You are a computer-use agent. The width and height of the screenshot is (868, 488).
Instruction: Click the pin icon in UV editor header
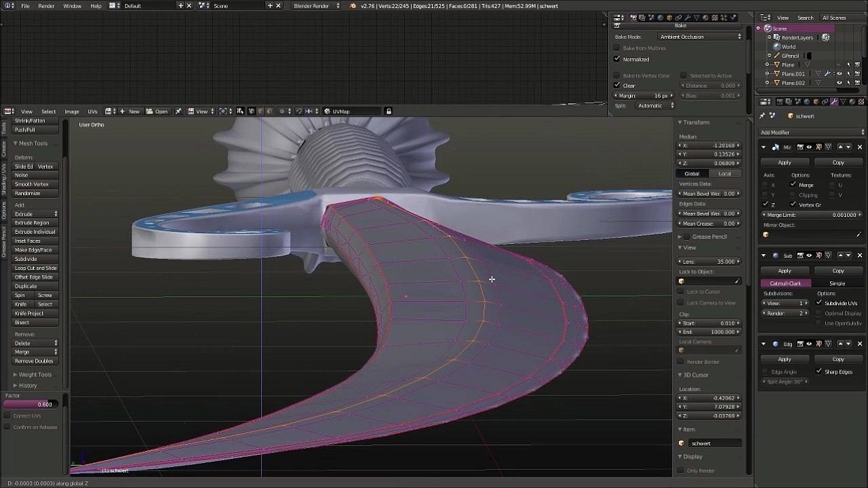178,111
